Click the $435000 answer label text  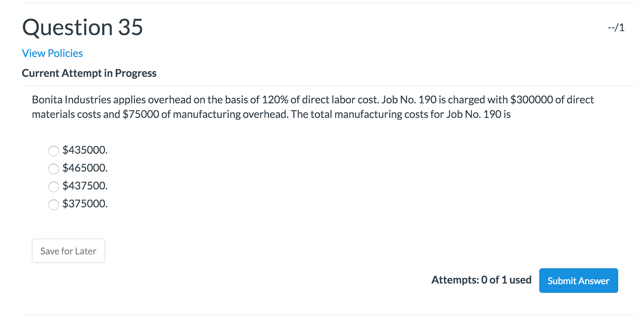pyautogui.click(x=85, y=150)
